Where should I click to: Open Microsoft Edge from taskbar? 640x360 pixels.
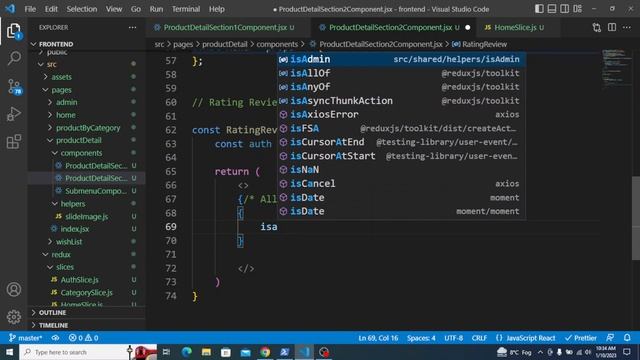(187, 352)
